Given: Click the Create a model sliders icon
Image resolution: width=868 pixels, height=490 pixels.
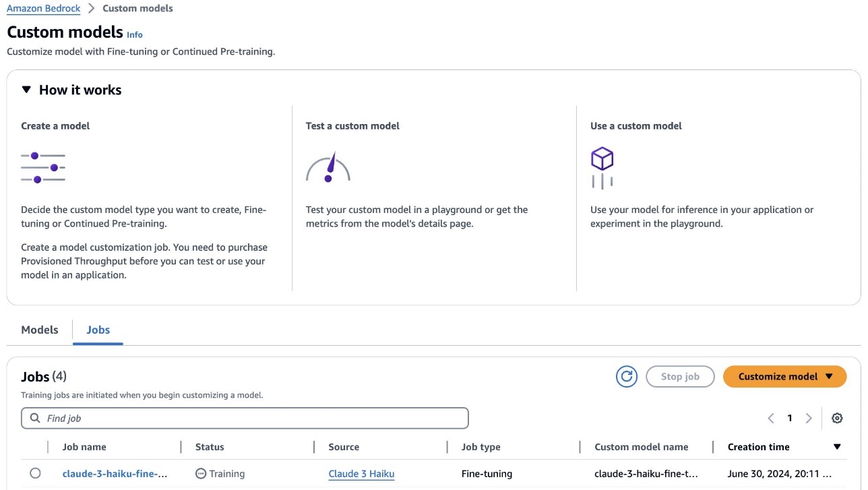Looking at the screenshot, I should 43,168.
